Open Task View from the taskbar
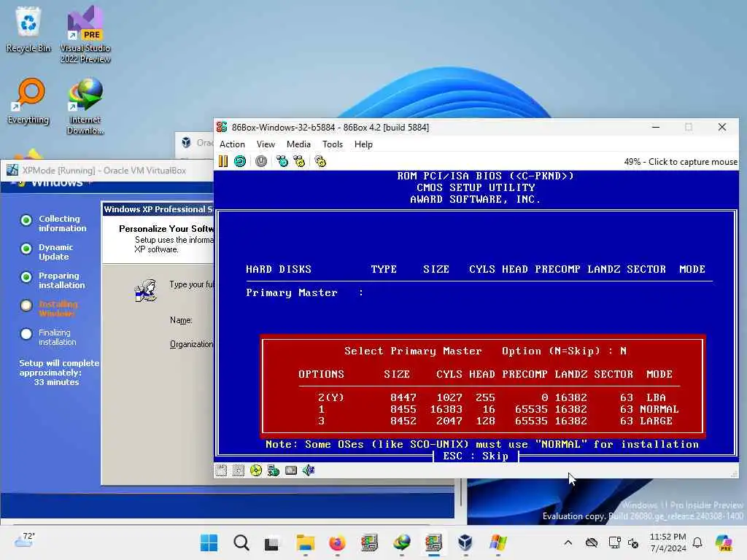Viewport: 747px width, 560px height. pyautogui.click(x=272, y=542)
